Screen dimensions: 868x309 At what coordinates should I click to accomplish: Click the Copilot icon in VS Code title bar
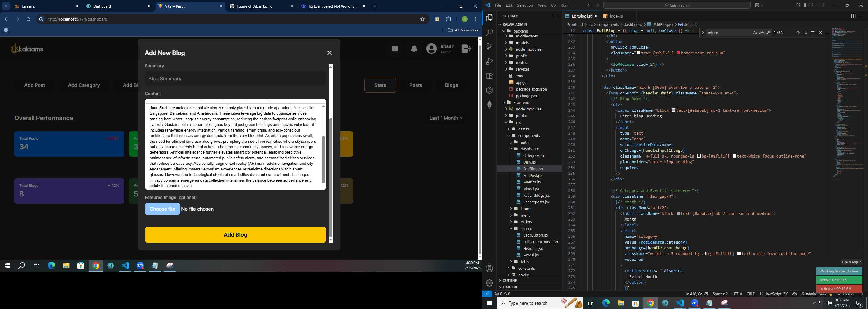[757, 5]
